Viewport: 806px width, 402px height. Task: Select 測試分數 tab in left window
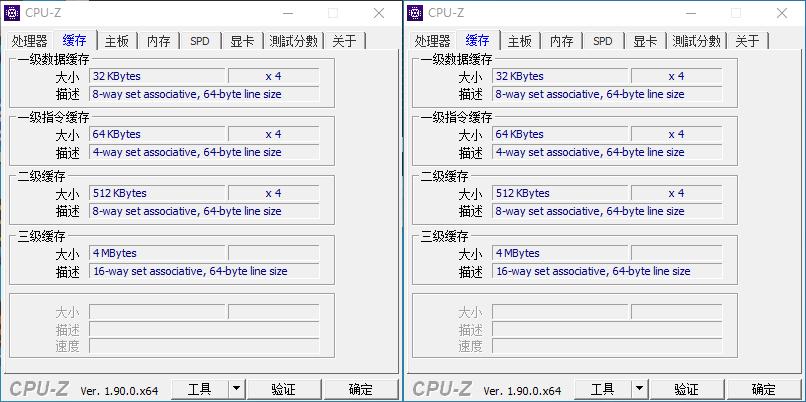pos(294,41)
